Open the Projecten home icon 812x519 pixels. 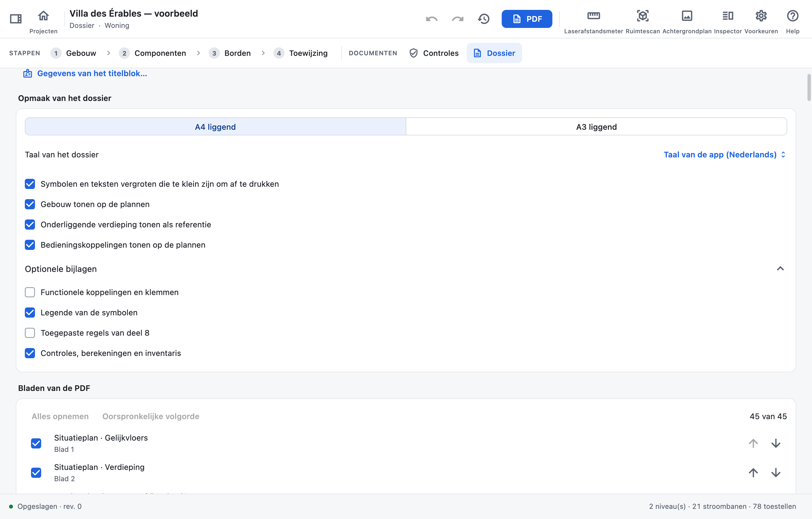click(43, 16)
